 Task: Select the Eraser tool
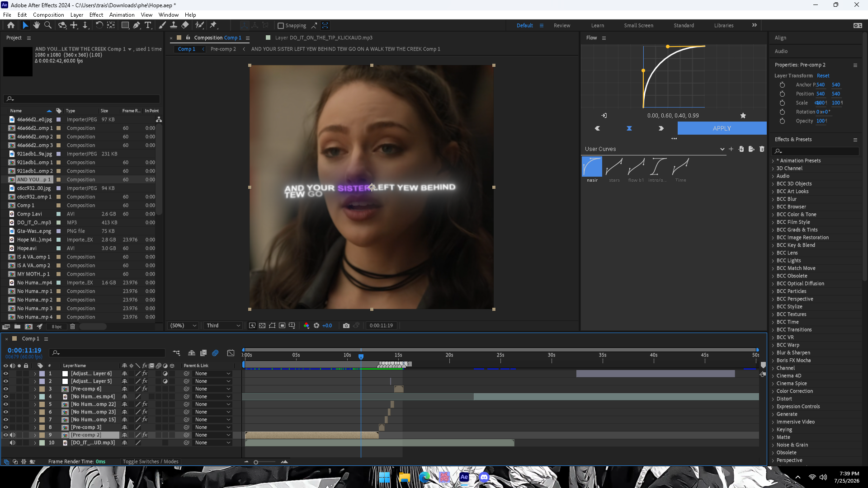185,25
